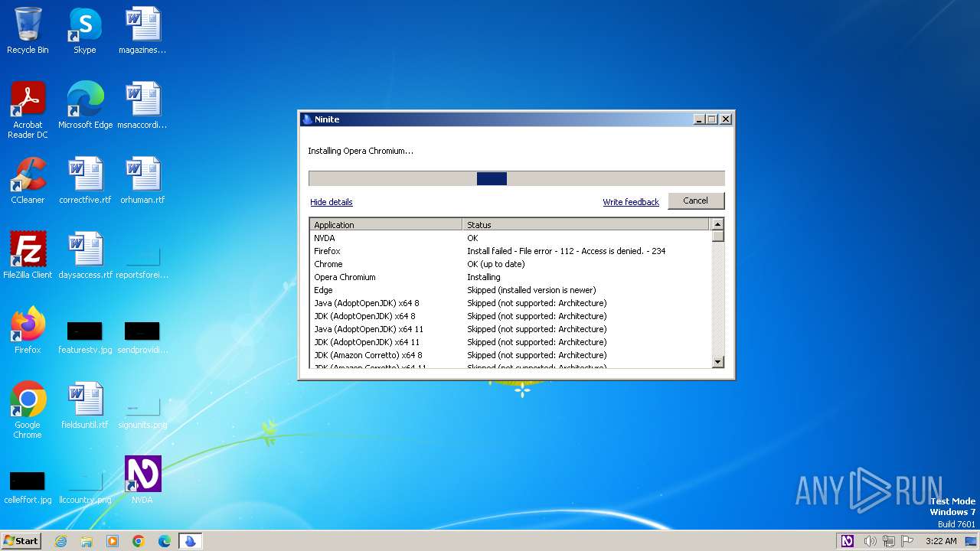The height and width of the screenshot is (551, 980).
Task: Select the NVDA row in list
Action: point(511,238)
